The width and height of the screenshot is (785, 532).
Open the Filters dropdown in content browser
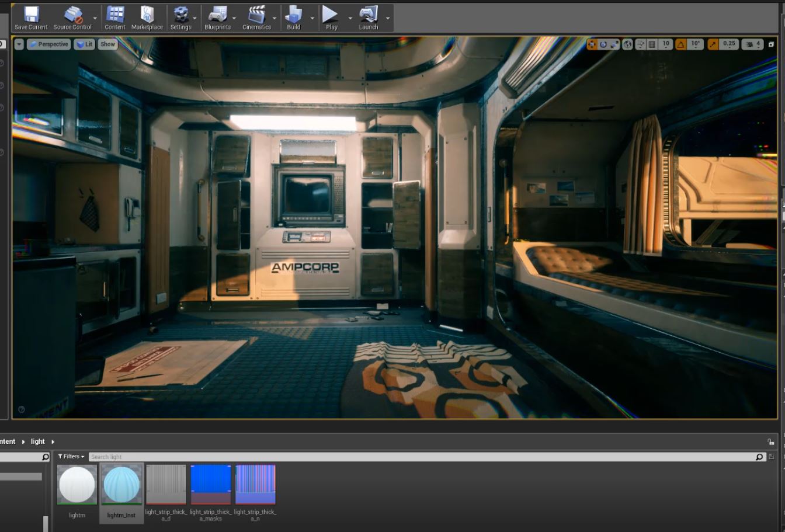click(71, 457)
